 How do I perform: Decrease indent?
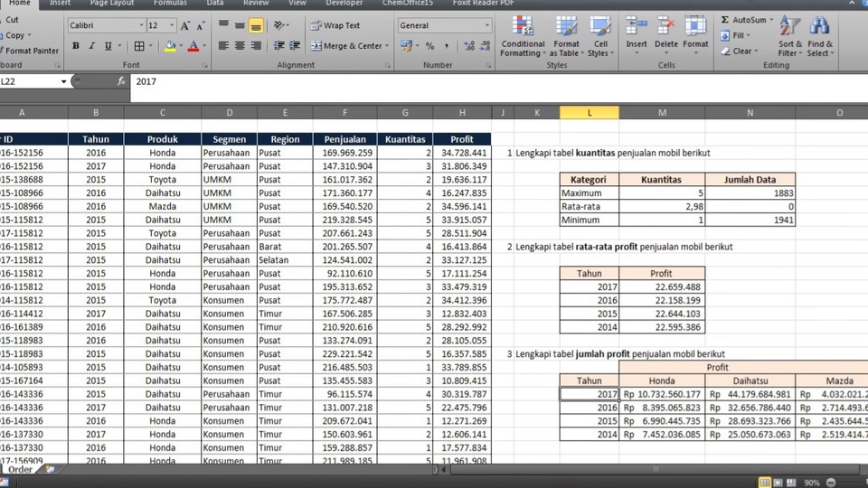[x=279, y=46]
